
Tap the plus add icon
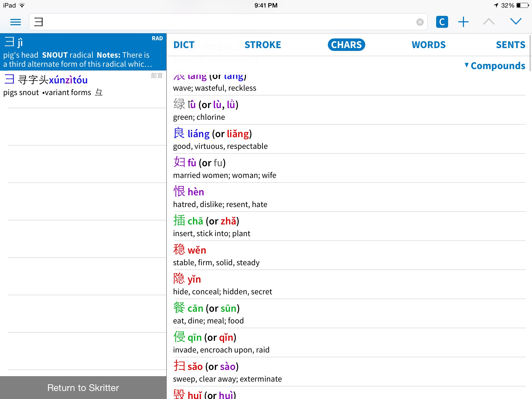pyautogui.click(x=463, y=22)
